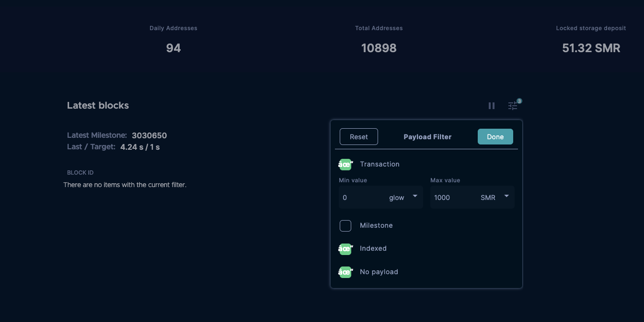Click the Daily Addresses value 94
Screen dimensions: 644x322
[x=173, y=48]
